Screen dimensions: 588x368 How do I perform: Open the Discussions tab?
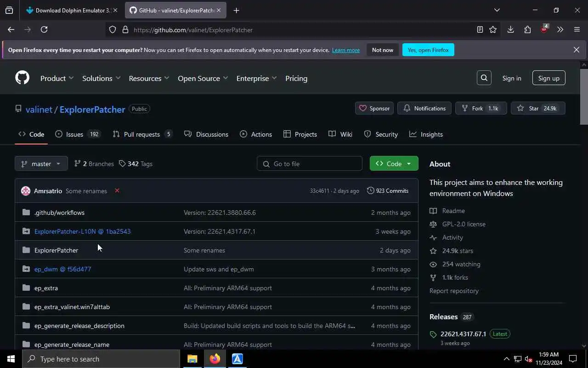[206, 134]
